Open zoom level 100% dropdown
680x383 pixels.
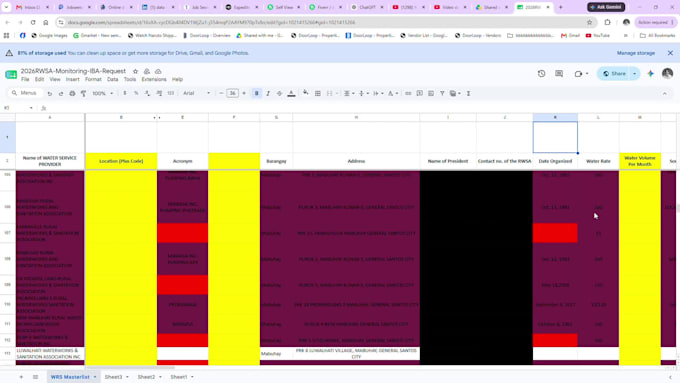(x=103, y=93)
